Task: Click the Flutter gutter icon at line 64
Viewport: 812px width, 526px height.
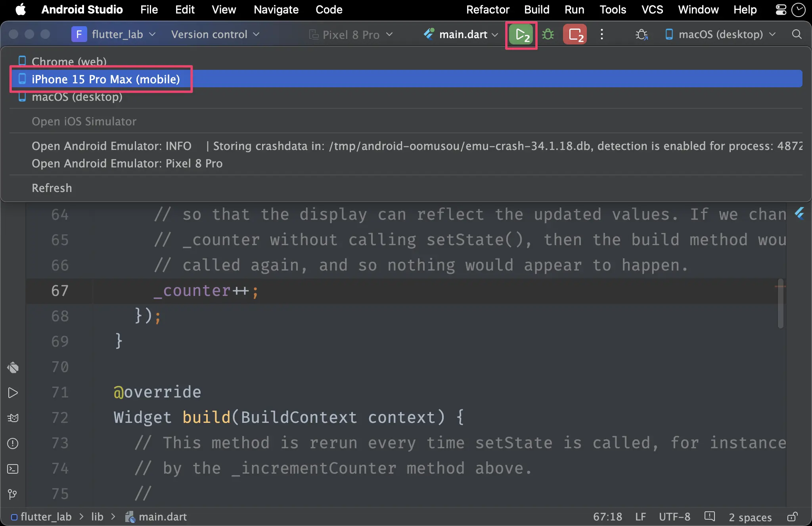Action: point(799,214)
